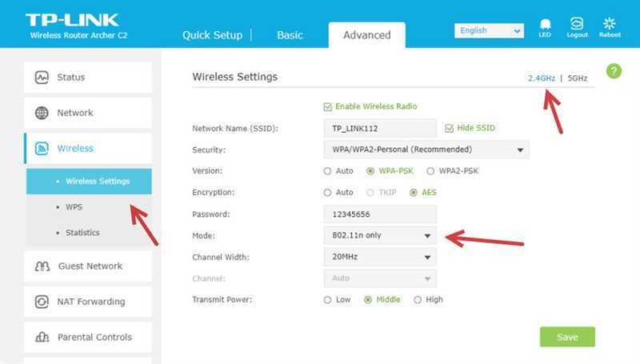Switch to Quick Setup tab
Image resolution: width=640 pixels, height=364 pixels.
(212, 35)
